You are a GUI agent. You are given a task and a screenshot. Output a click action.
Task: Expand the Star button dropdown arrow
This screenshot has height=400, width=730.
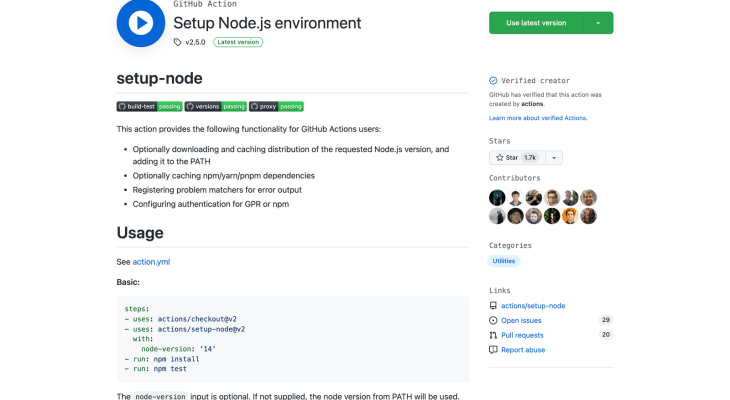(553, 158)
